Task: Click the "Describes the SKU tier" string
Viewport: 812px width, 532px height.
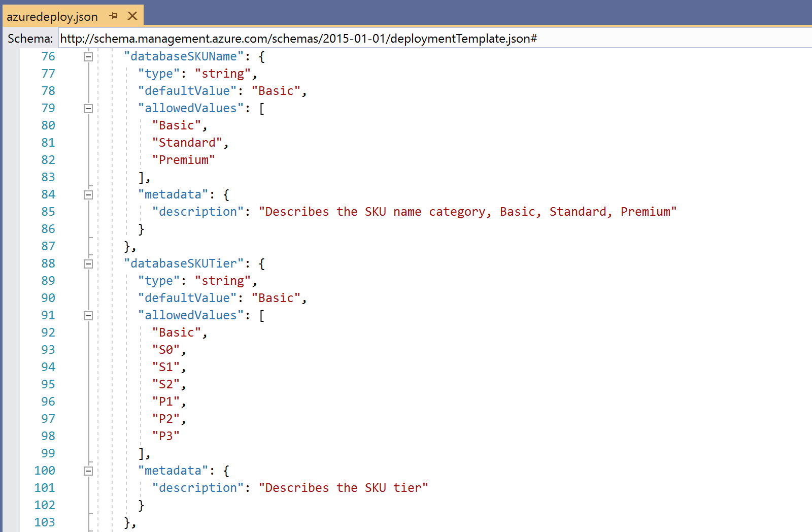Action: pos(343,488)
